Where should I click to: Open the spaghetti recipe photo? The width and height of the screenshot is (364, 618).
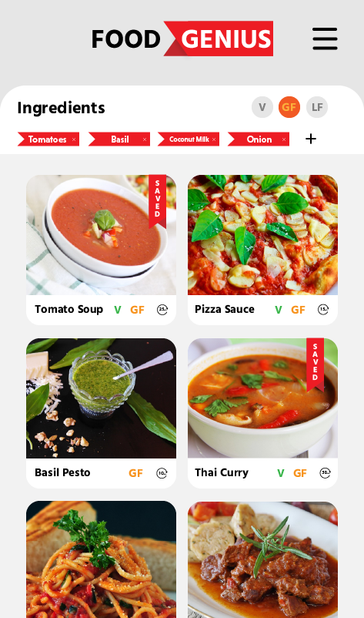101,559
